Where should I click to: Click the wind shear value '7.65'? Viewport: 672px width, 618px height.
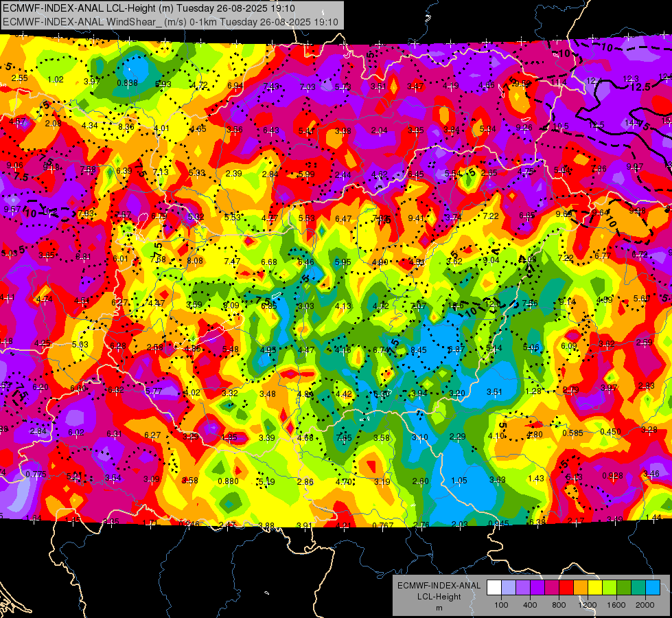point(344,437)
